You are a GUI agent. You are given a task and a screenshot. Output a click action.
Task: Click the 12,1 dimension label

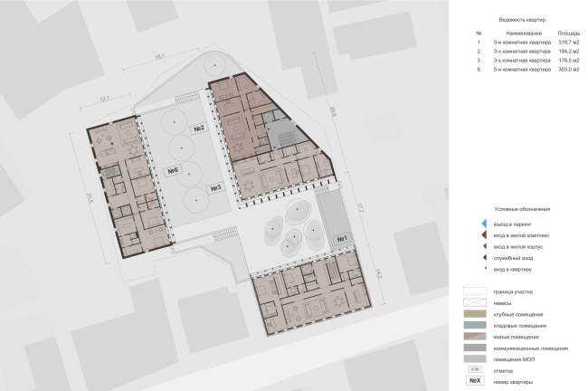[104, 99]
